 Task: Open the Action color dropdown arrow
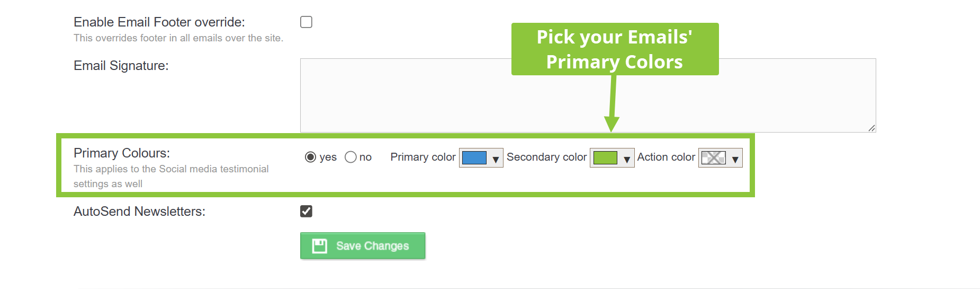[735, 159]
